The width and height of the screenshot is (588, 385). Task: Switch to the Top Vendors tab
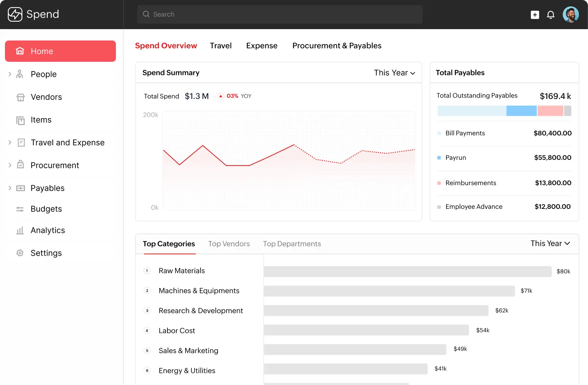pyautogui.click(x=229, y=244)
